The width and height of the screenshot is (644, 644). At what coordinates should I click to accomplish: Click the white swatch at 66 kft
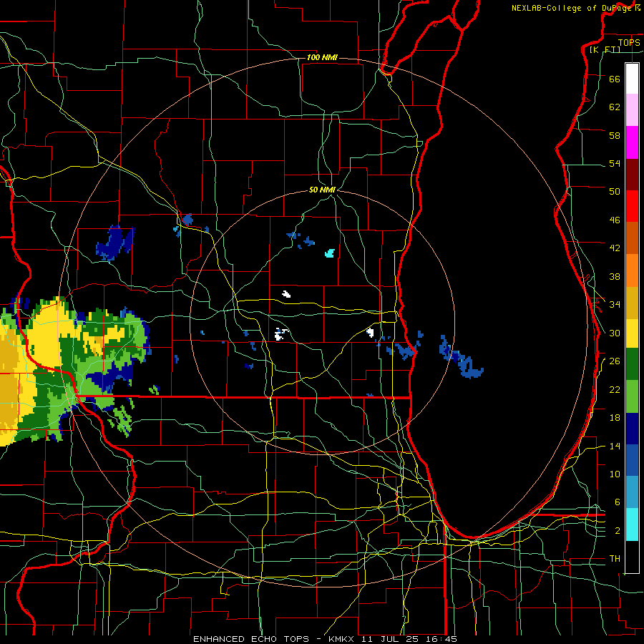tap(632, 79)
